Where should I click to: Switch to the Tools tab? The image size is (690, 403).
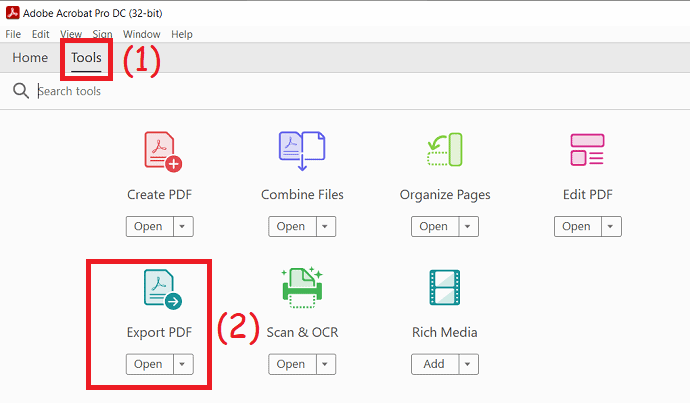coord(86,58)
